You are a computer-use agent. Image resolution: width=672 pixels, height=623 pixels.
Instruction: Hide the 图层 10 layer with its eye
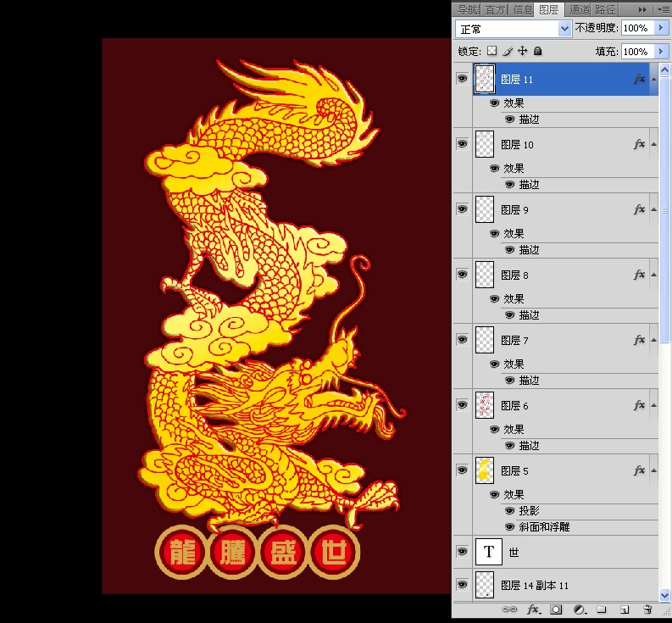click(462, 143)
